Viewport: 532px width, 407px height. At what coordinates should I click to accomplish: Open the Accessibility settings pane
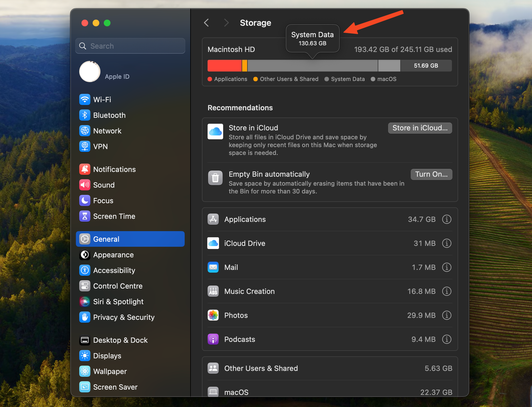point(114,270)
